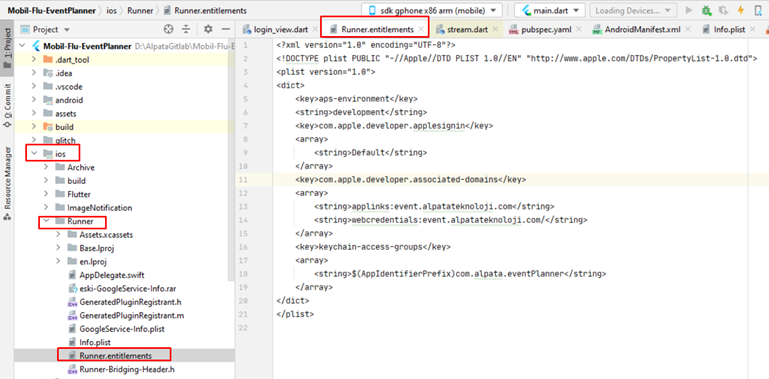Open the device selector sdk gphone x86 arm dropdown
The width and height of the screenshot is (769, 379).
432,10
